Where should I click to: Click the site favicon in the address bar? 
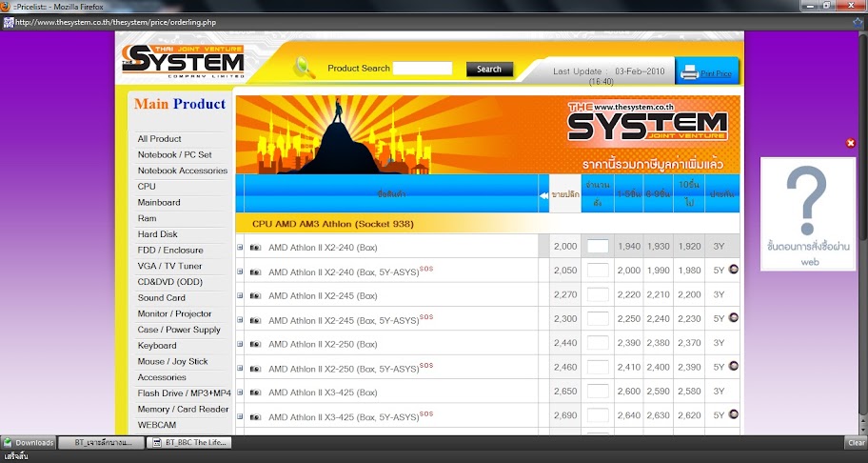(x=9, y=23)
